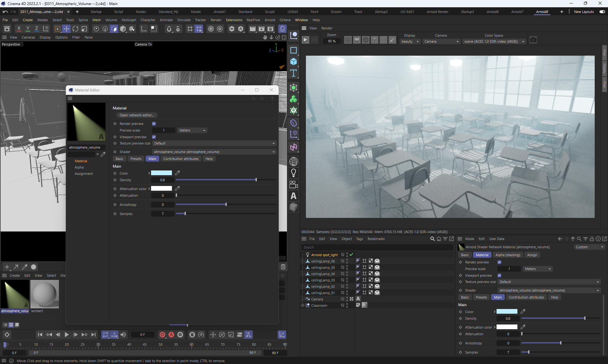Click the Light bulb icon in side palette
The height and width of the screenshot is (364, 608).
coord(294,173)
